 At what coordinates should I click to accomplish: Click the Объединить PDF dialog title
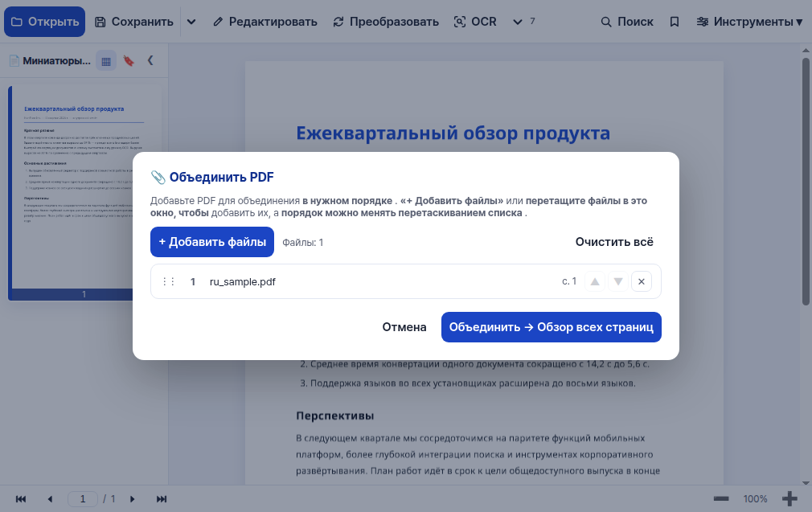click(x=222, y=177)
